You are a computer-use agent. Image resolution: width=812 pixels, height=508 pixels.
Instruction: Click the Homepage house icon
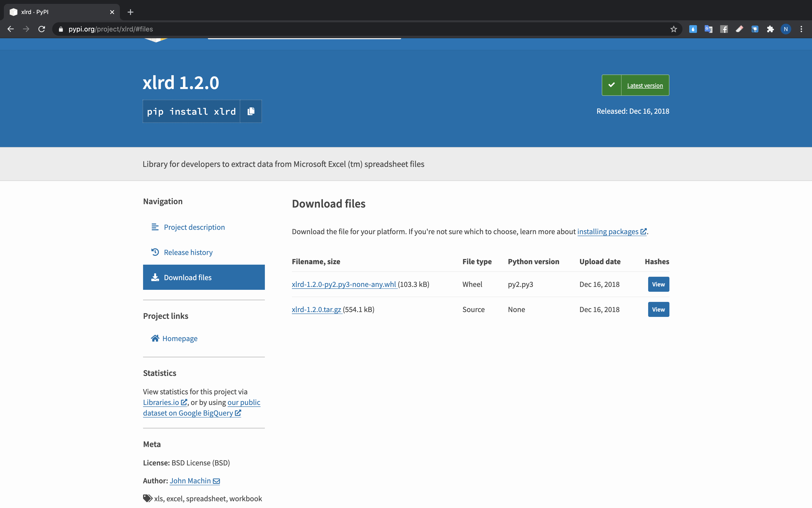click(155, 338)
